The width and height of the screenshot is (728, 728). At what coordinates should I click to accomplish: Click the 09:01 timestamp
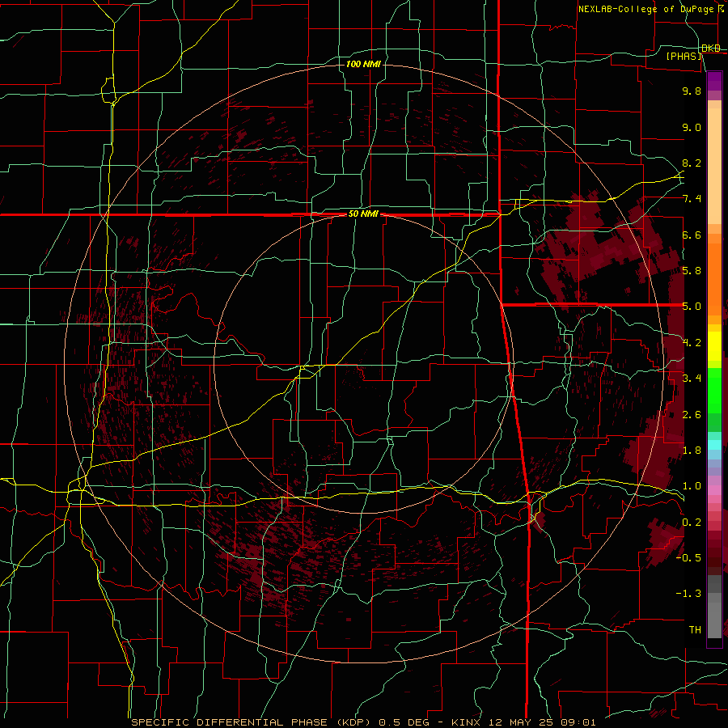click(579, 722)
